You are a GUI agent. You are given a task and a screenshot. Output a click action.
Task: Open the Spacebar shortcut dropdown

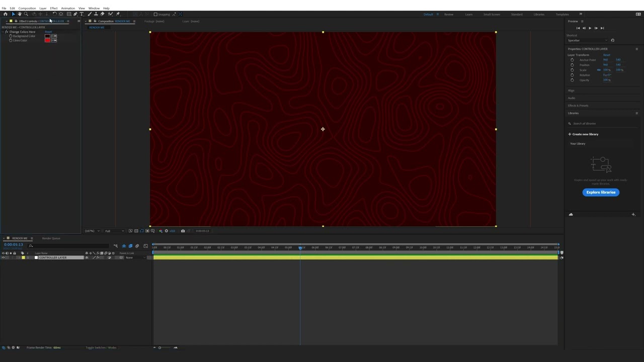pos(588,40)
